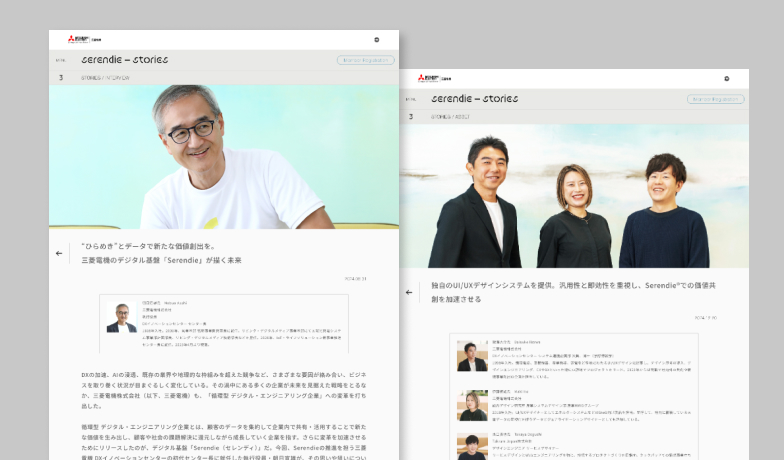Click Member Registration on the interview page
Screen dimensions: 784x460
pyautogui.click(x=366, y=60)
